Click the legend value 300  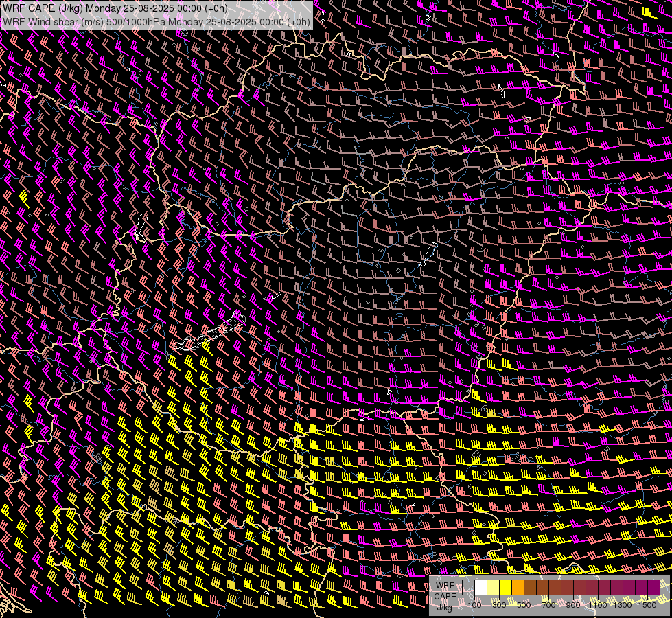tap(499, 605)
